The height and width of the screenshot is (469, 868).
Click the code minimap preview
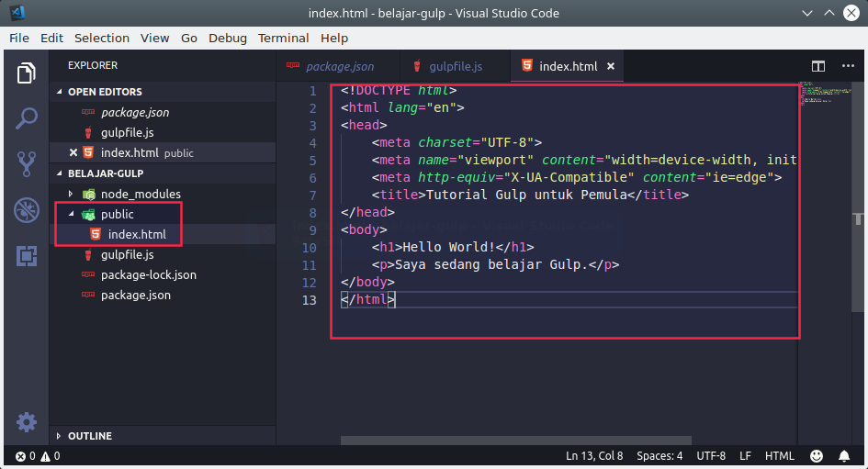[825, 94]
